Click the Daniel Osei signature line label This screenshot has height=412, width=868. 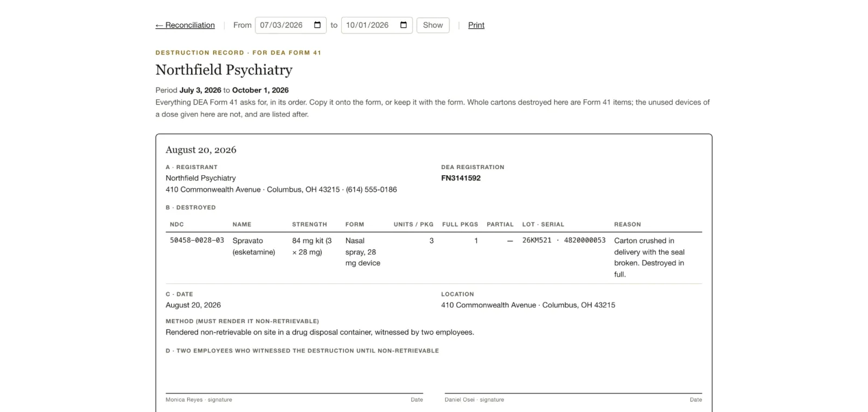click(x=474, y=400)
